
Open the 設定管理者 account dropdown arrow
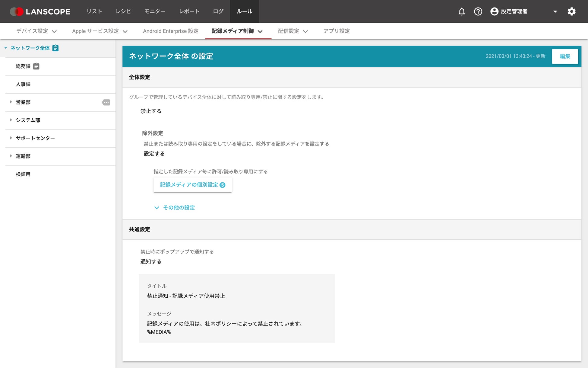[x=555, y=11]
